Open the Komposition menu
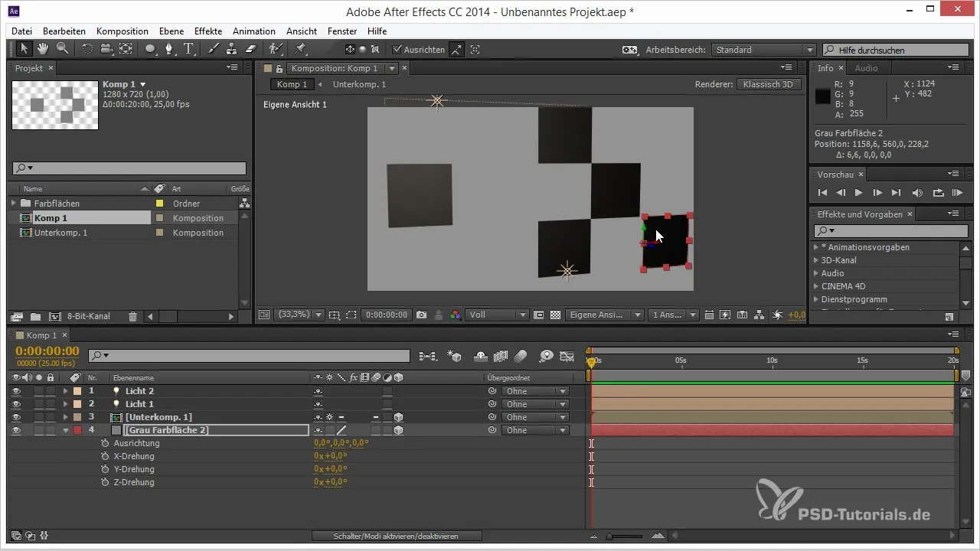Viewport: 980px width, 551px height. [x=122, y=31]
